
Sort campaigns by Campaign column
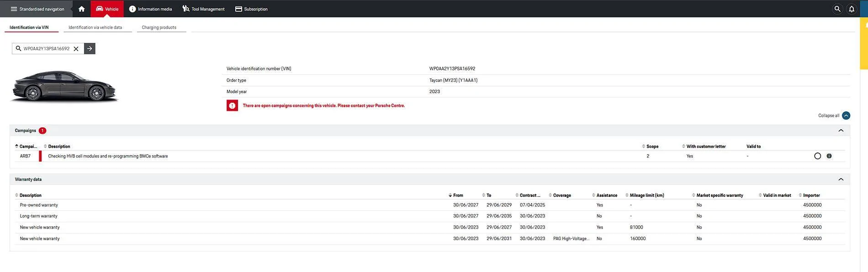point(26,146)
